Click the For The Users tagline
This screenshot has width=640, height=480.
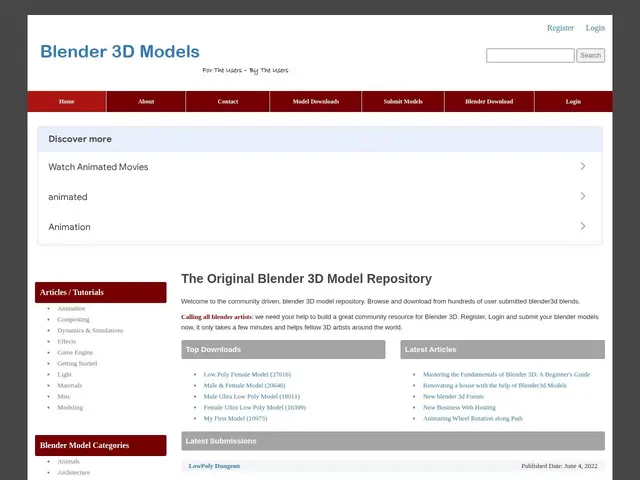coord(245,71)
